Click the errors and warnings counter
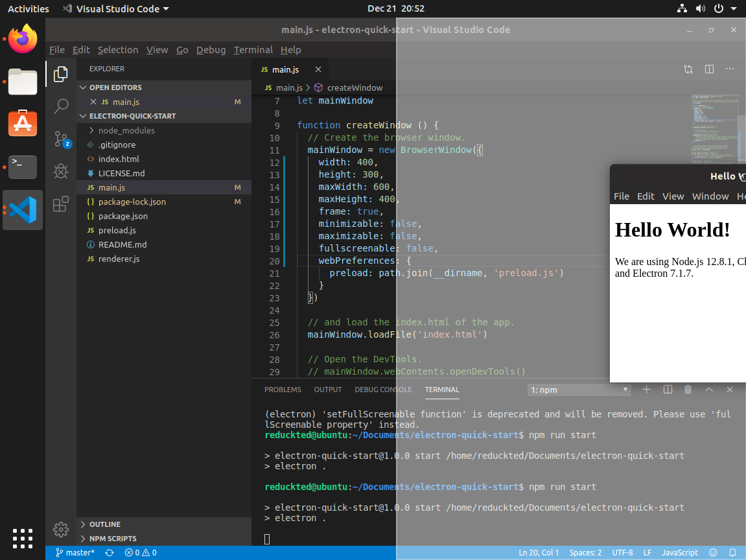746x560 pixels. (x=140, y=553)
